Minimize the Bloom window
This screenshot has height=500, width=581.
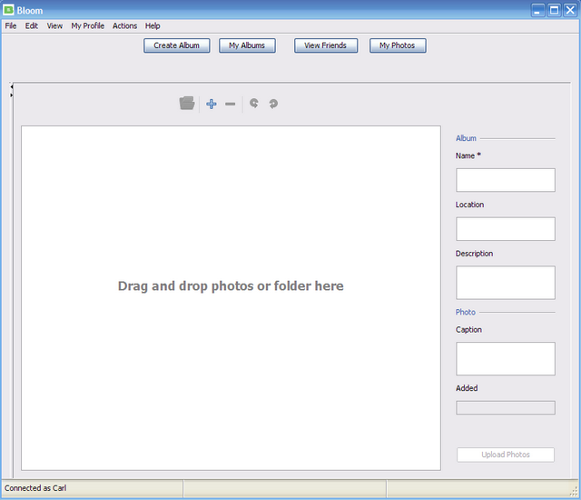(x=538, y=10)
